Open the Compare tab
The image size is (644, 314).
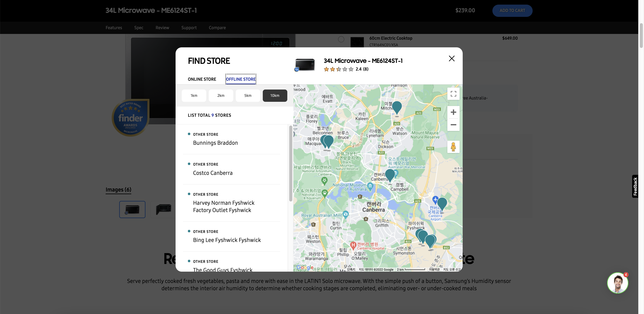[217, 28]
